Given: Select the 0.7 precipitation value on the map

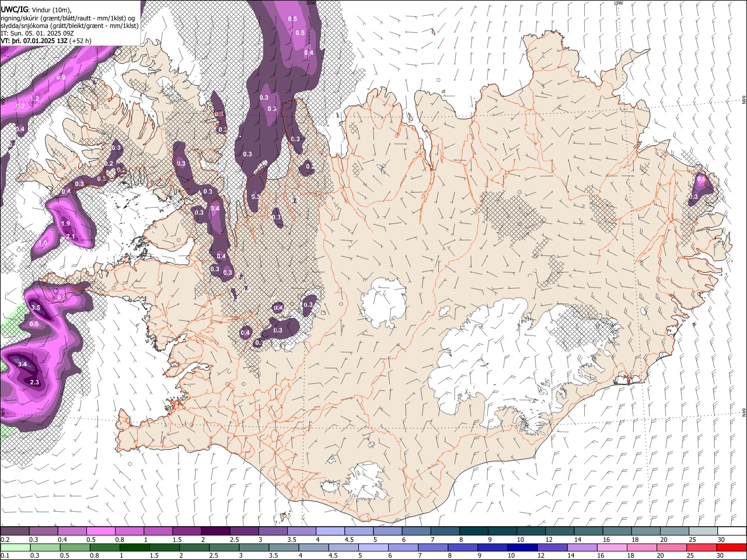Looking at the screenshot, I should coord(20,107).
